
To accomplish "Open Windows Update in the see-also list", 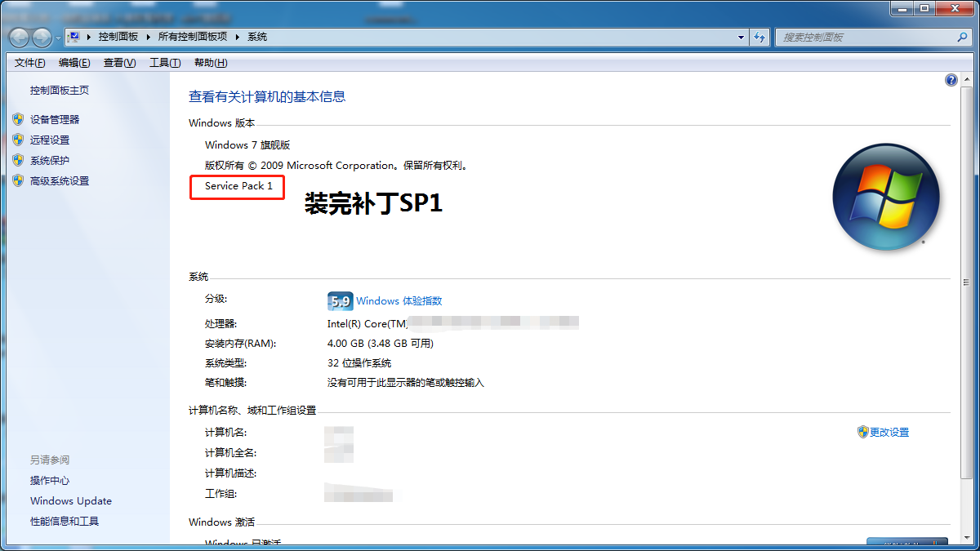I will (x=71, y=501).
